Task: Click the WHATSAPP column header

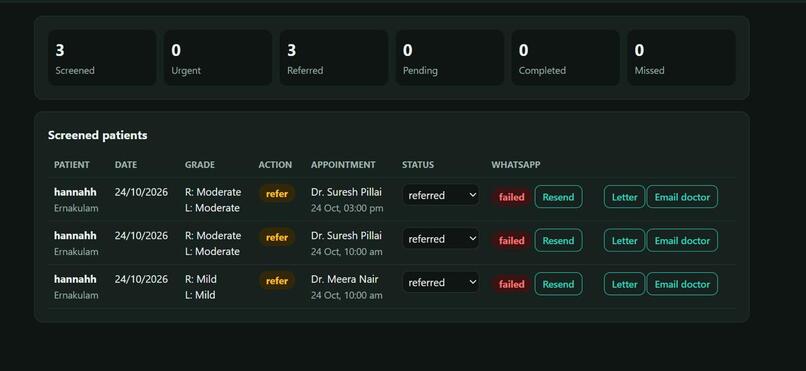Action: pyautogui.click(x=516, y=165)
